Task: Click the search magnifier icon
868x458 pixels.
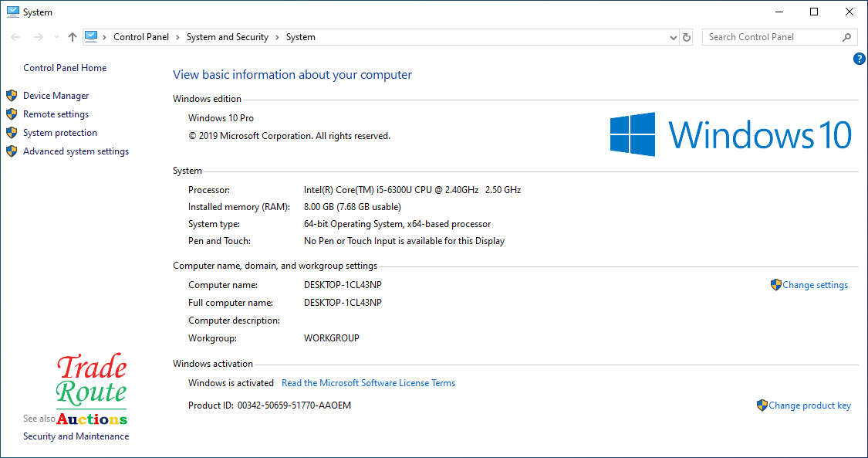Action: tap(846, 37)
